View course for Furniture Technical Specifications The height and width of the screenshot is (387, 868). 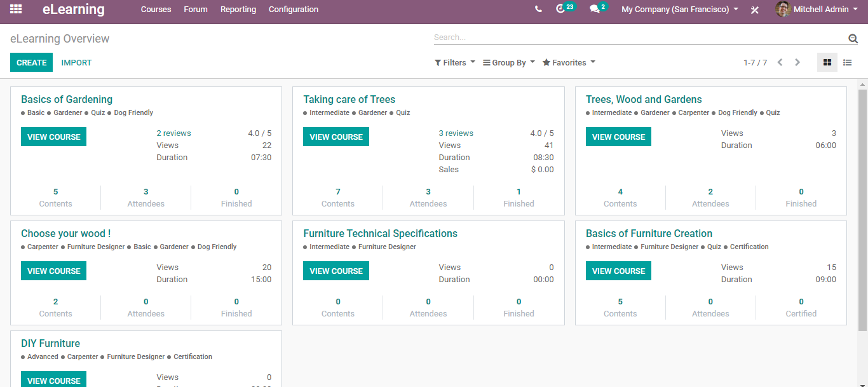(x=336, y=271)
